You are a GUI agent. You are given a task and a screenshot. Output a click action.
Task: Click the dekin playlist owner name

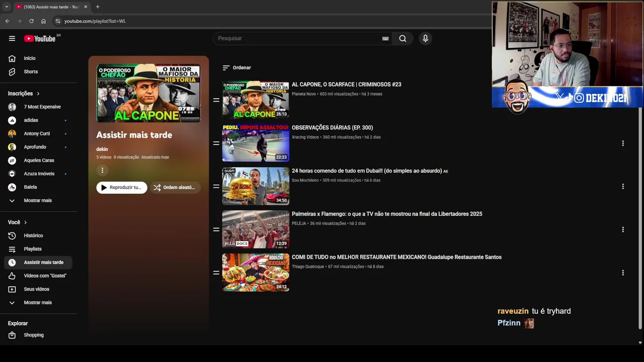point(102,149)
